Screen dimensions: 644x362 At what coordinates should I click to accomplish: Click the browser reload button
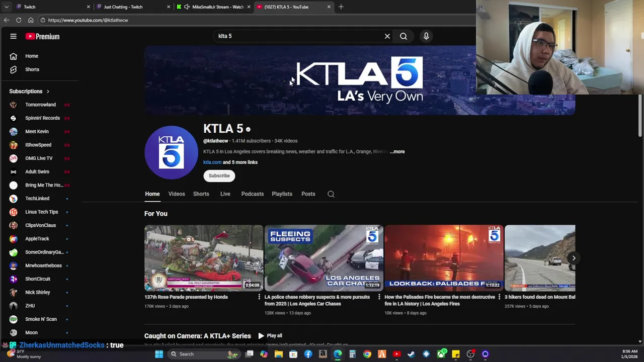click(x=19, y=20)
